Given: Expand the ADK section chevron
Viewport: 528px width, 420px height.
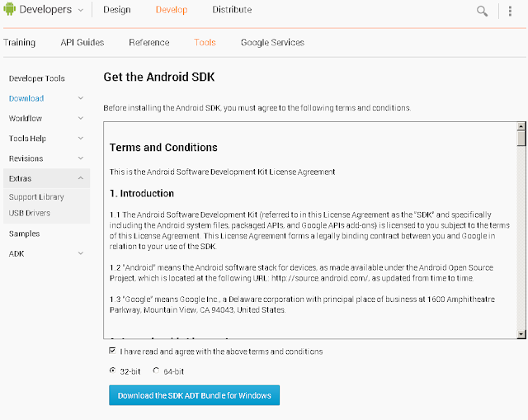Looking at the screenshot, I should [81, 253].
